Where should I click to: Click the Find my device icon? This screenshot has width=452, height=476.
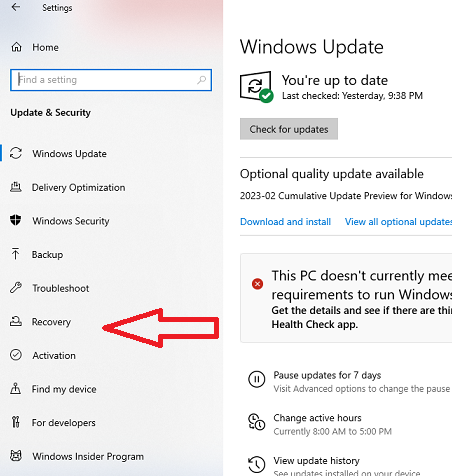[16, 389]
